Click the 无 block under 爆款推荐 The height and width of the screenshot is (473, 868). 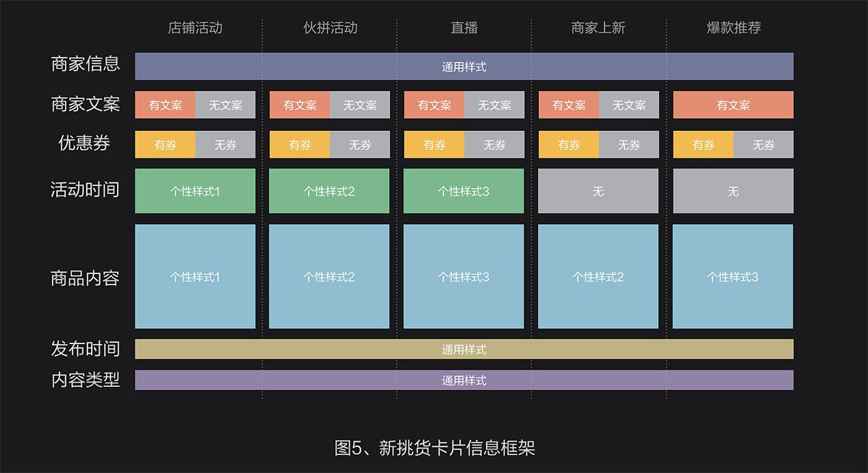(733, 191)
